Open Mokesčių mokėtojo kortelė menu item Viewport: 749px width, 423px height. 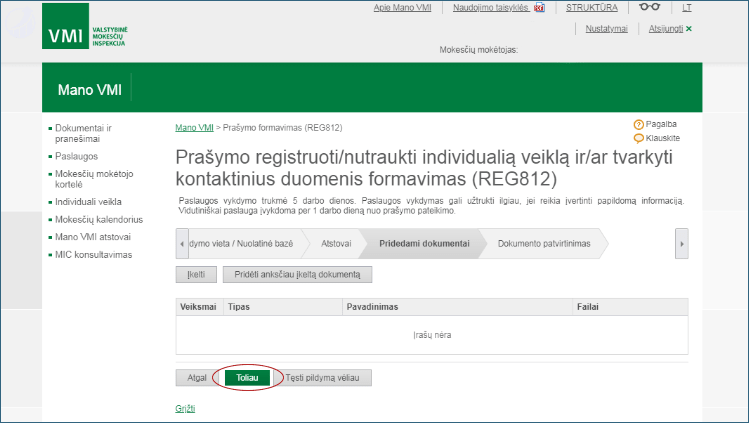click(94, 179)
